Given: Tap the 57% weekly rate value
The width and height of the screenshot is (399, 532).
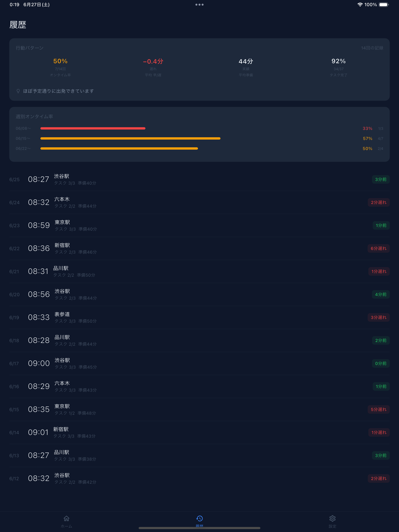Looking at the screenshot, I should (367, 139).
